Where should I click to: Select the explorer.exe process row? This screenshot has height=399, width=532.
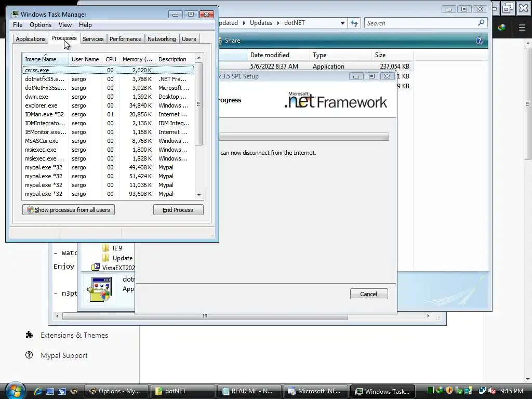(x=108, y=105)
